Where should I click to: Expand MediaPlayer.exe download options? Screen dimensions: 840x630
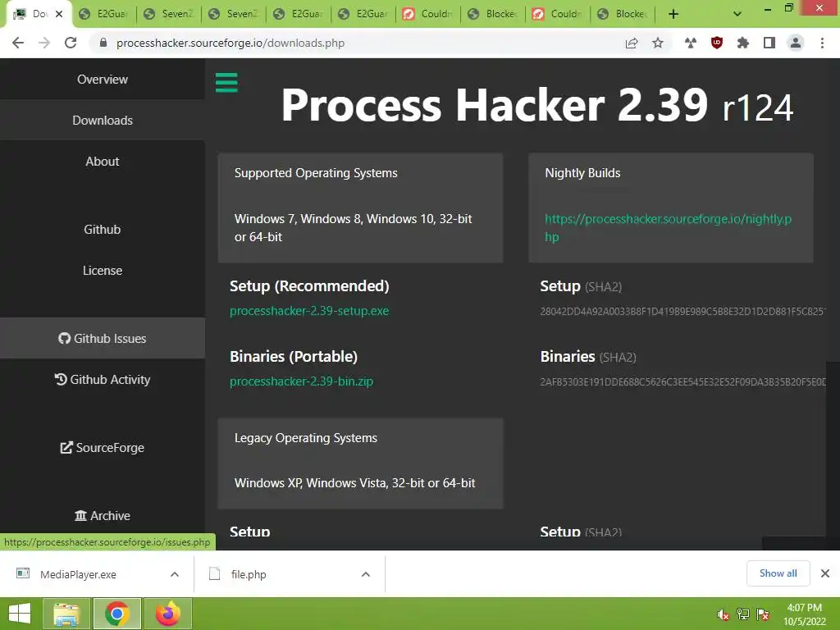(175, 574)
